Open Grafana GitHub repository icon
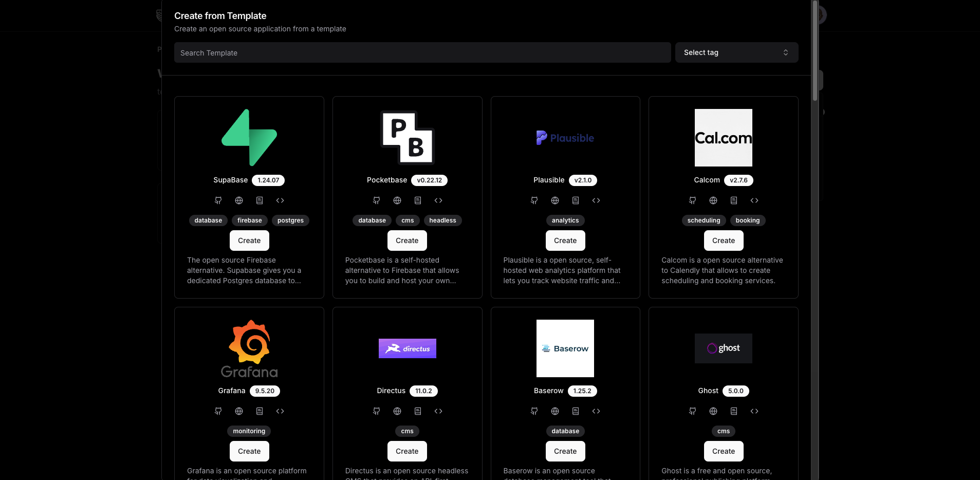 pyautogui.click(x=218, y=411)
